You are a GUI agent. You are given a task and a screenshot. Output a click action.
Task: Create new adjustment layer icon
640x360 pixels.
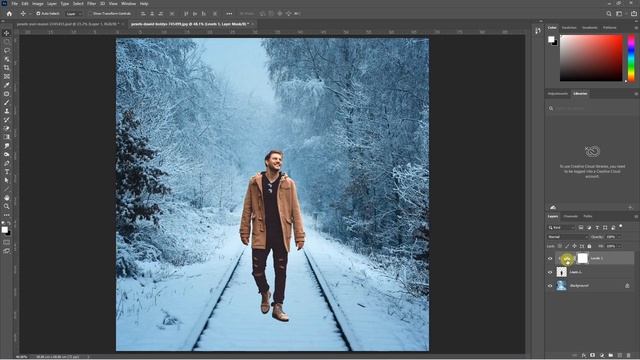602,356
